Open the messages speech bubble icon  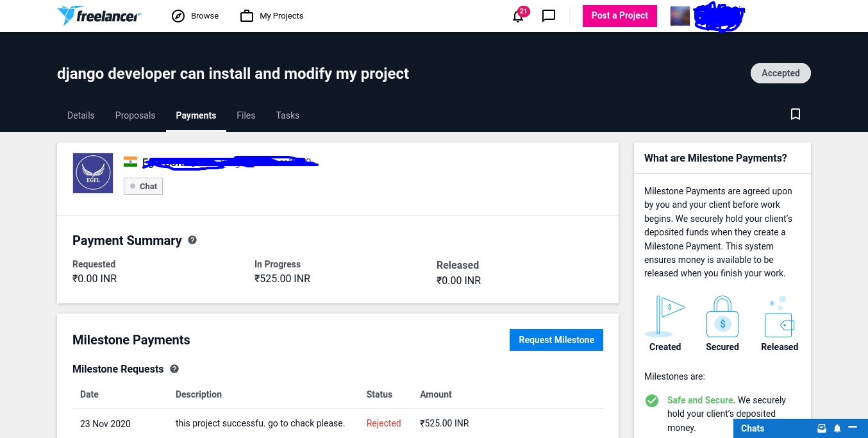point(549,16)
